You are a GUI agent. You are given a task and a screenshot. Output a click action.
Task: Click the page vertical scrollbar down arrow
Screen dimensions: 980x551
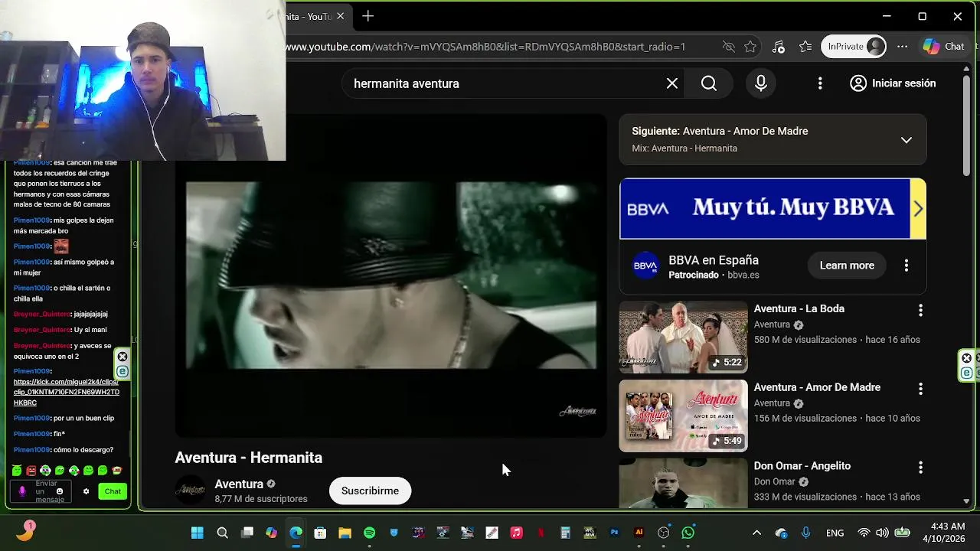coord(966,501)
